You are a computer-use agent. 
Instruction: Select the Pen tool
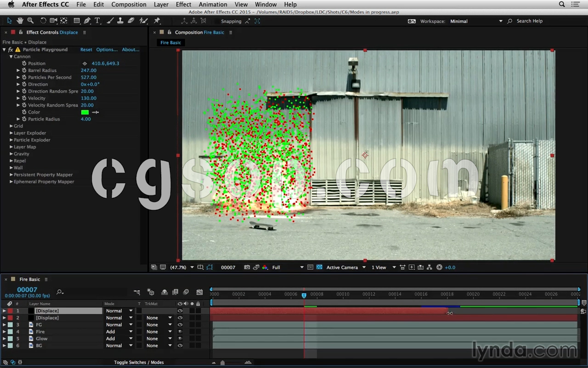[x=87, y=21]
